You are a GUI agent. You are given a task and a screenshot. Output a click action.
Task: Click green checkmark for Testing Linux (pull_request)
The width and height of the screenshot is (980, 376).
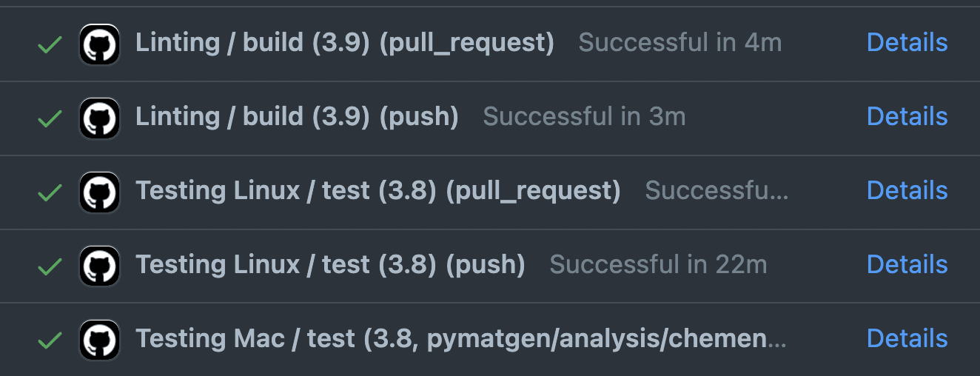click(x=50, y=192)
